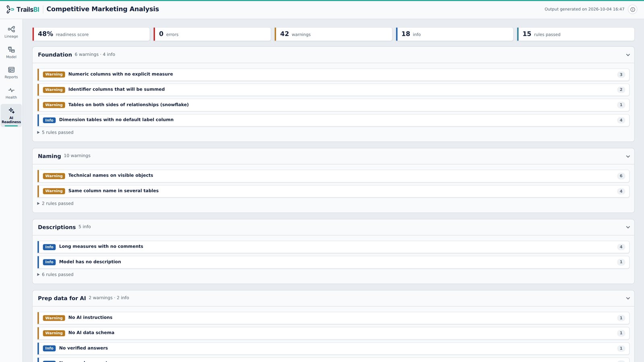644x362 pixels.
Task: Collapse the Naming section chevron
Action: [628, 156]
